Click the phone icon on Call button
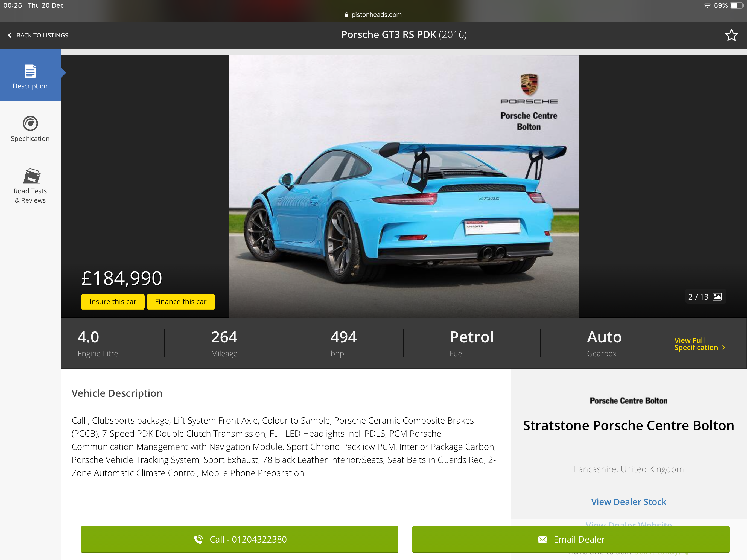Viewport: 747px width, 560px height. click(199, 539)
